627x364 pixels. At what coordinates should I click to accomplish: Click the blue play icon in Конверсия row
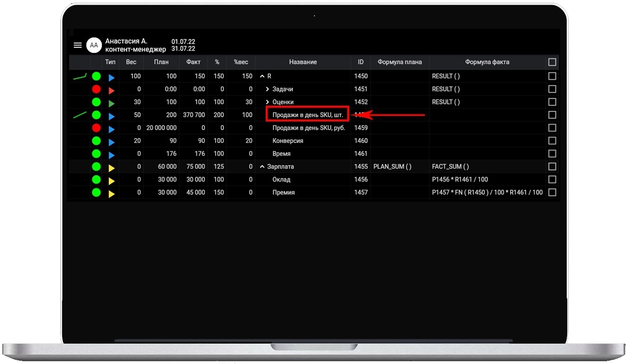pos(111,141)
